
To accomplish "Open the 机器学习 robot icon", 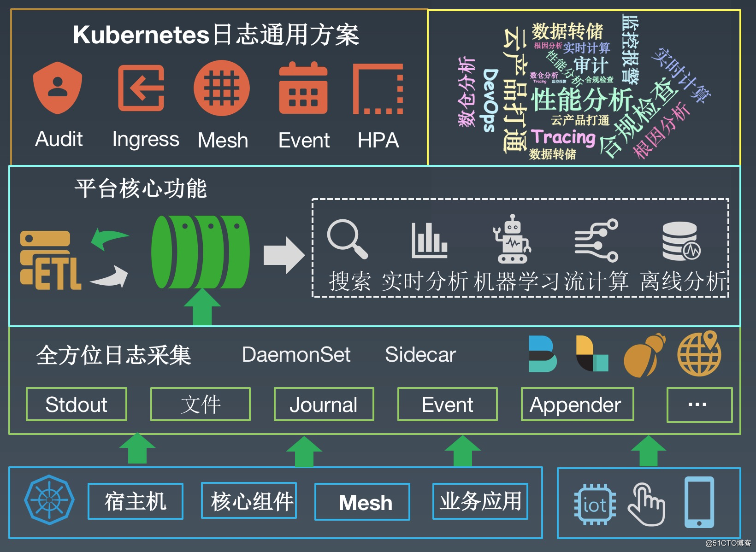I will pyautogui.click(x=512, y=240).
